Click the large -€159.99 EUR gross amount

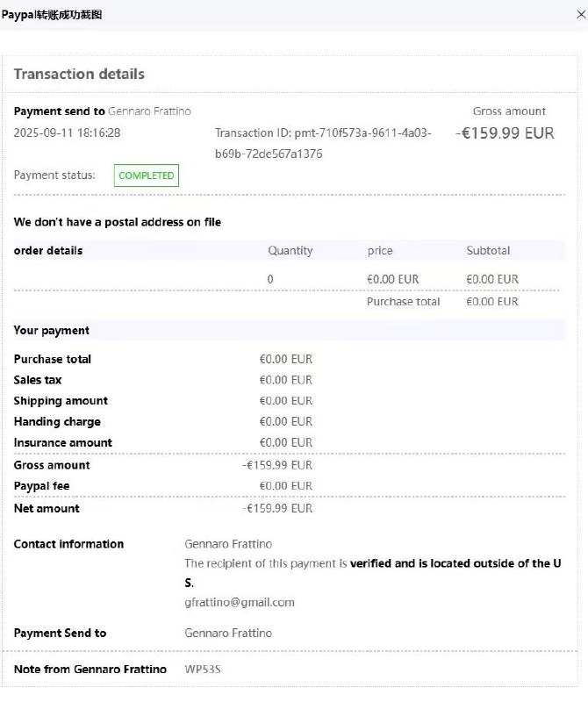(505, 133)
